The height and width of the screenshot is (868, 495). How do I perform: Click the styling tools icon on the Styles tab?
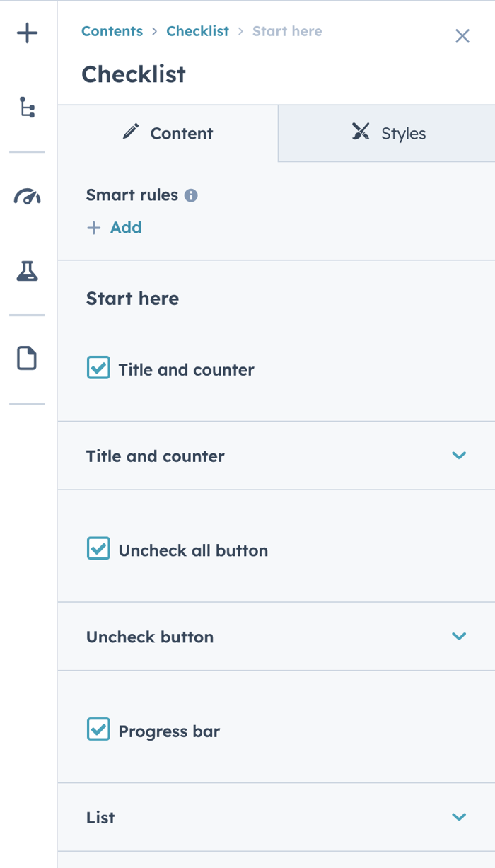click(361, 132)
